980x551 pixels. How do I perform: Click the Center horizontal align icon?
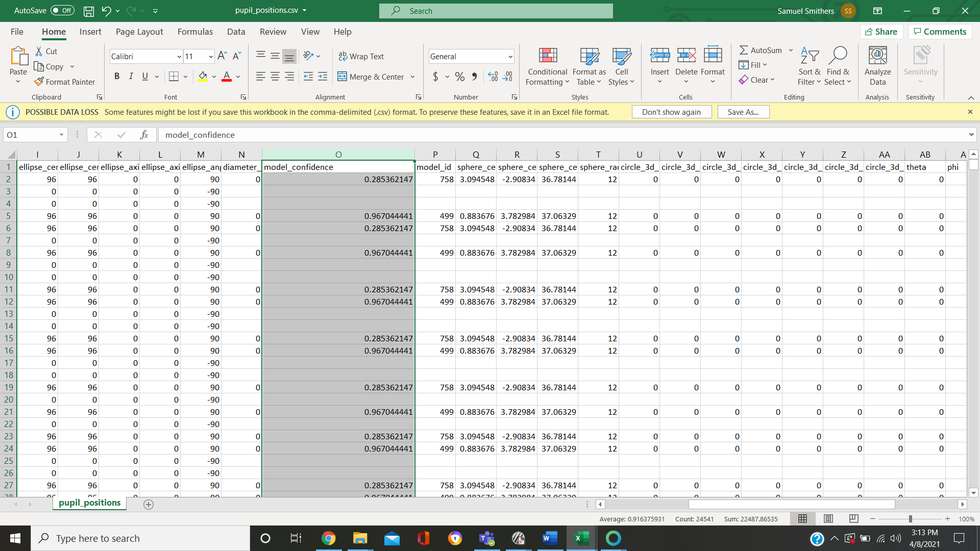point(275,77)
